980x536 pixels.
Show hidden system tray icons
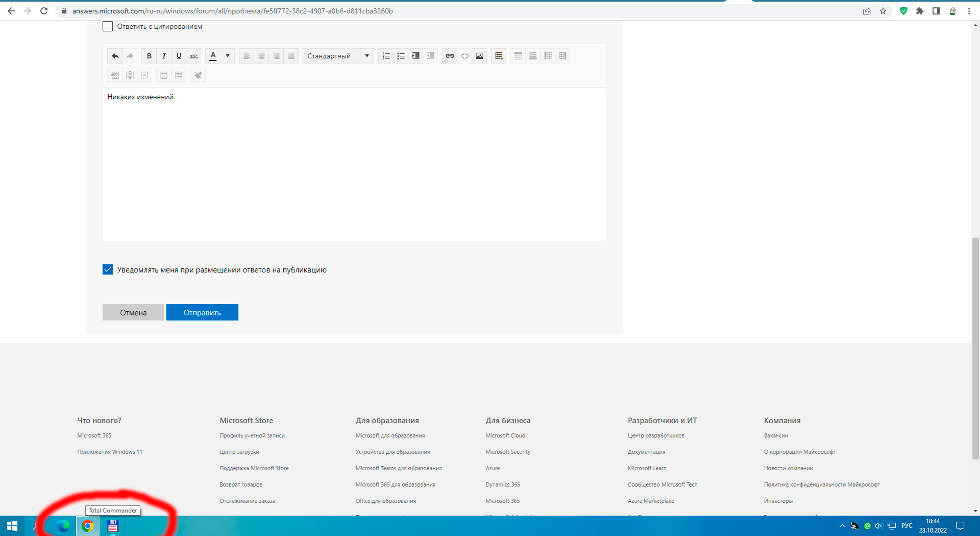coord(842,526)
